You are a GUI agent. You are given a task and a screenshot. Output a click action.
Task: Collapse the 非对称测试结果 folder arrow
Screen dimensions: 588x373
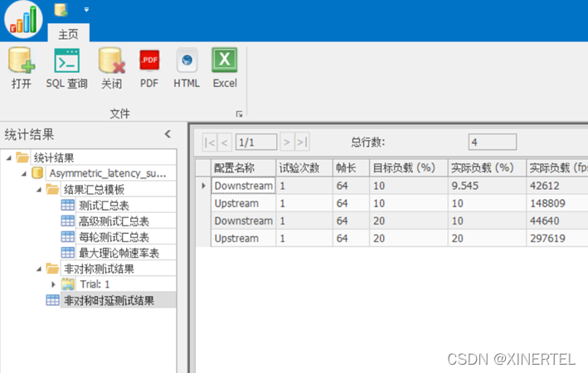tap(39, 269)
